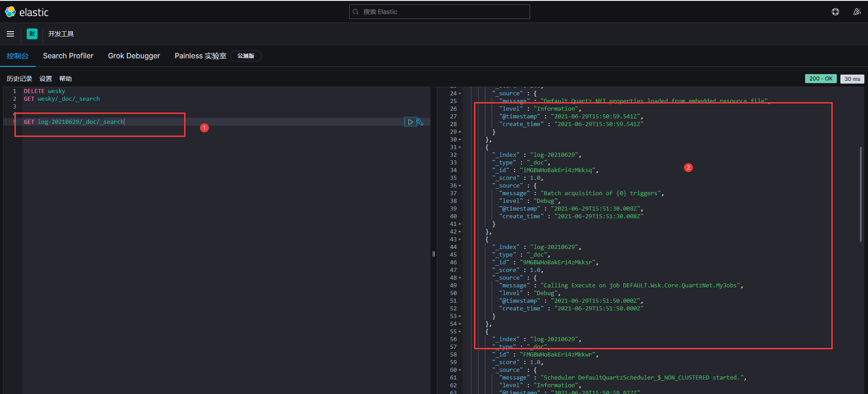This screenshot has height=394, width=868.
Task: Click create_time "2021-06-29T15:51:30.008Z" value
Action: pos(599,216)
